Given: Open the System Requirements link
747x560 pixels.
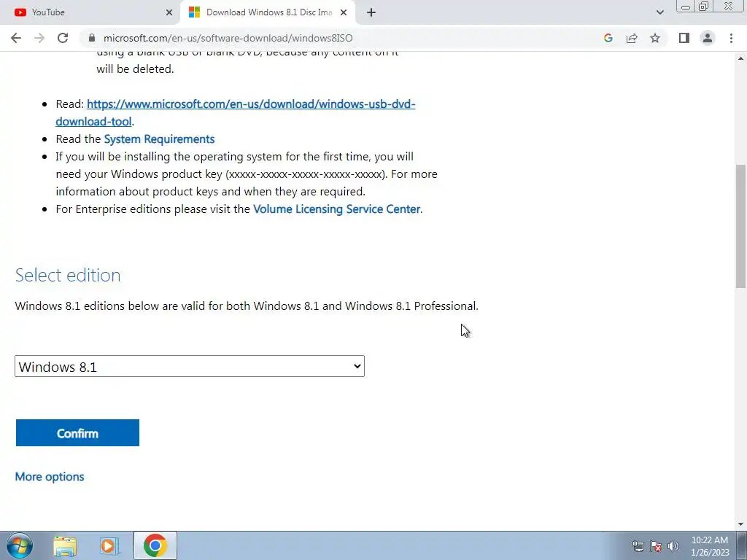Looking at the screenshot, I should click(159, 139).
